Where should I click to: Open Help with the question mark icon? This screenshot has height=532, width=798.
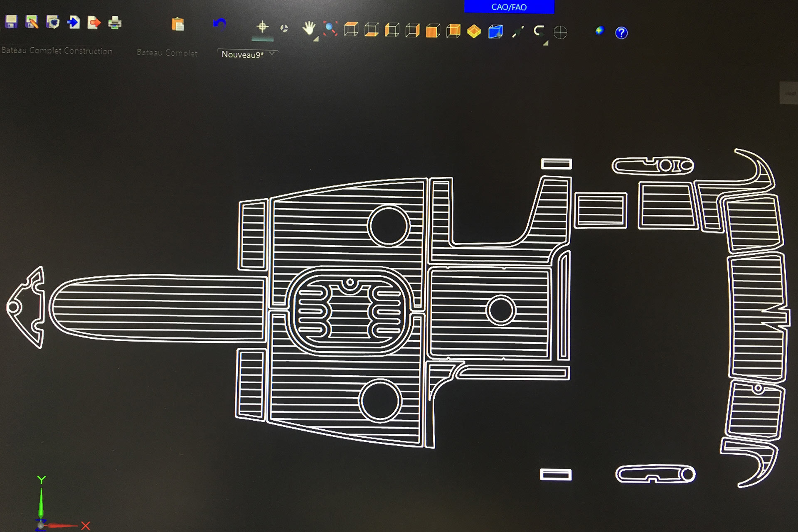[621, 33]
